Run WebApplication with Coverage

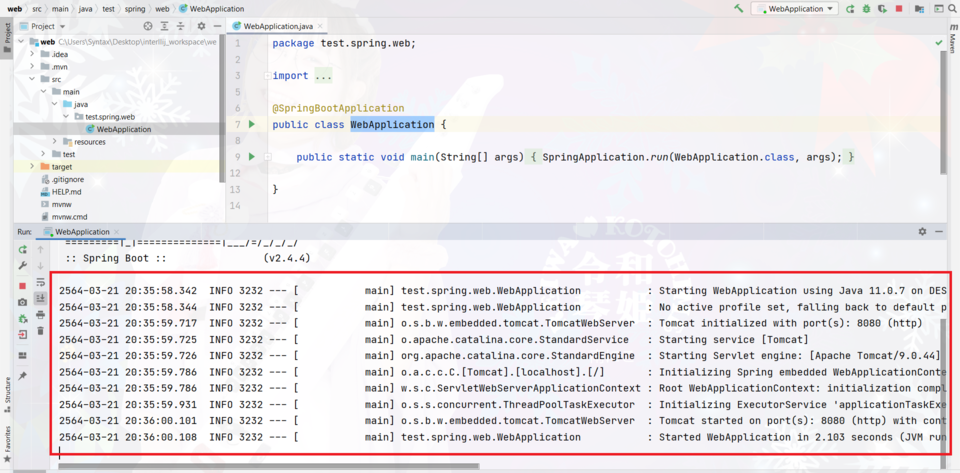[882, 9]
